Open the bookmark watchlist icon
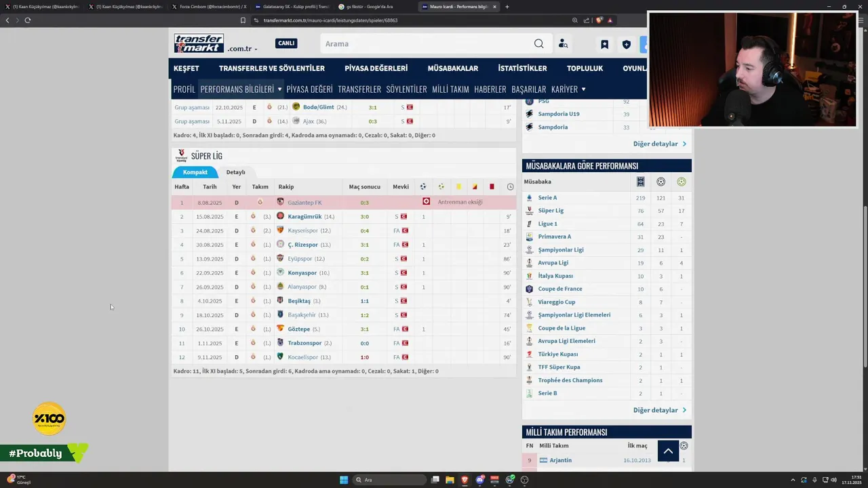 tap(604, 45)
